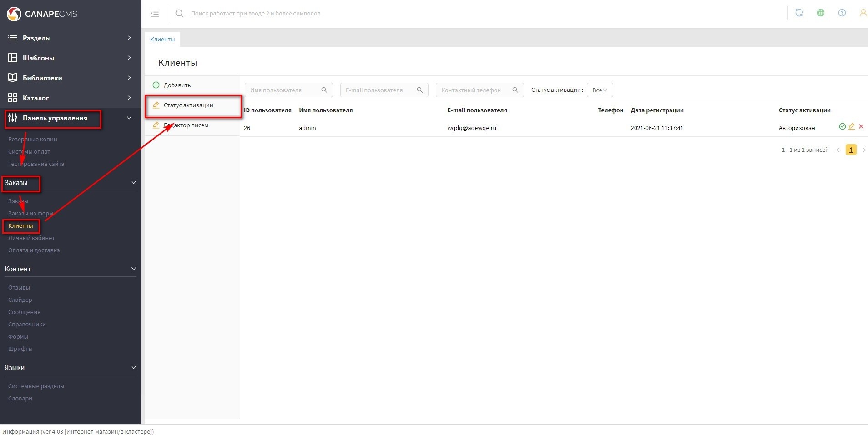Viewport: 868px width, 435px height.
Task: Expand the Разделы sidebar menu
Action: point(70,38)
